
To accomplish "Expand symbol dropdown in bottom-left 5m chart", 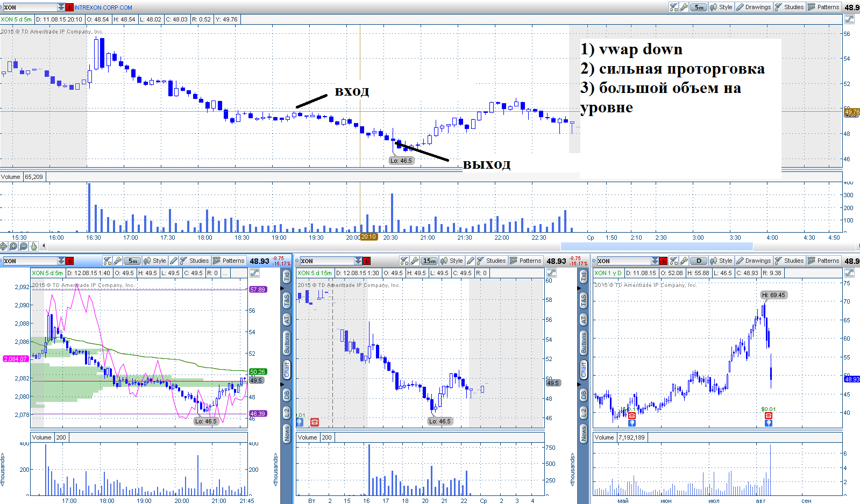I will pos(61,261).
